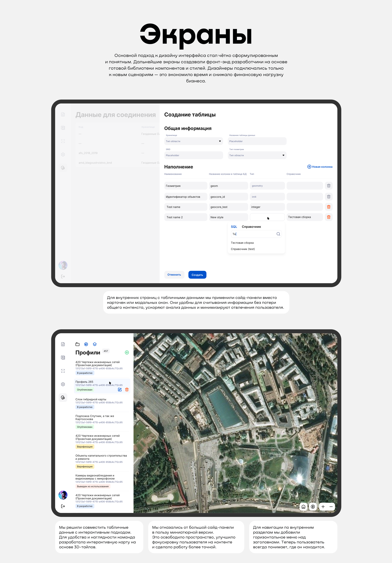Open the type dropdown for Test name 2
392x563 pixels.
pos(267,217)
